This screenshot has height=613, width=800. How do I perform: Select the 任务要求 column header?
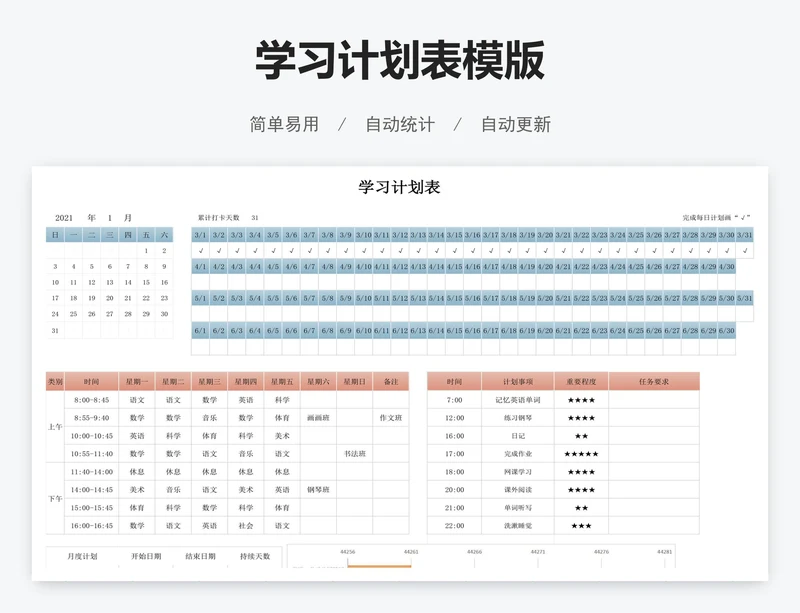click(654, 381)
